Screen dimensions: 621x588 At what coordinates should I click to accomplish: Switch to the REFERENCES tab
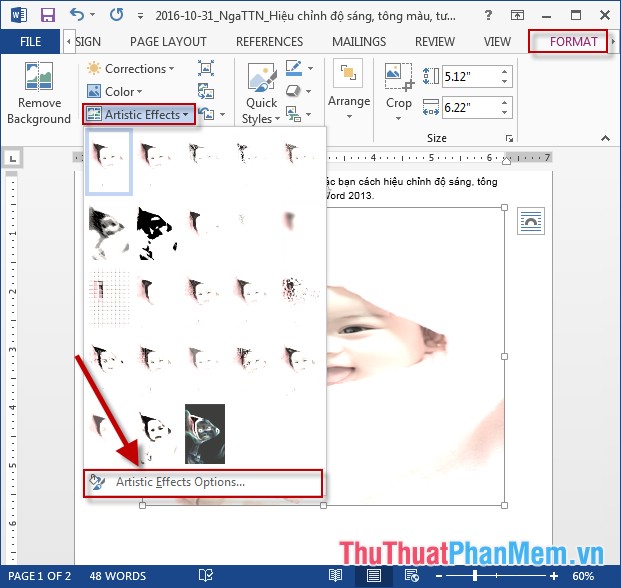[x=269, y=42]
